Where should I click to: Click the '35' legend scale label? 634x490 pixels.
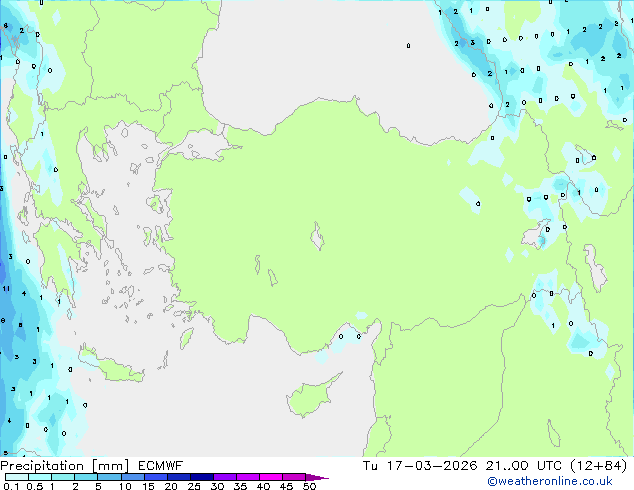tap(240, 486)
